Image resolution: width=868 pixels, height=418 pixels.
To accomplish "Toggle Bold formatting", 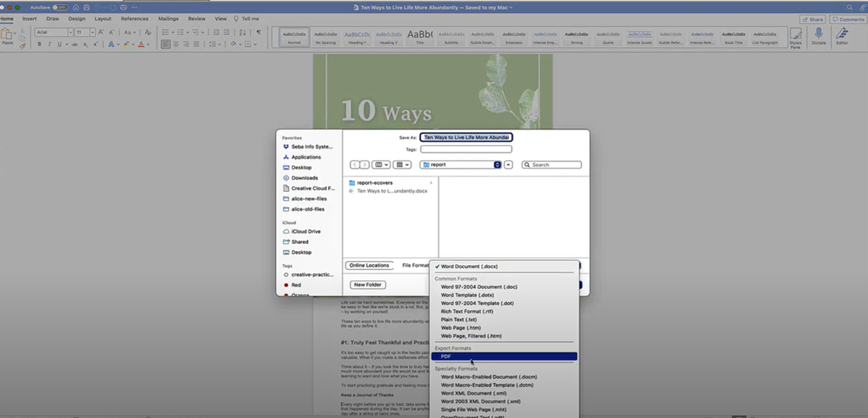I will [x=39, y=44].
